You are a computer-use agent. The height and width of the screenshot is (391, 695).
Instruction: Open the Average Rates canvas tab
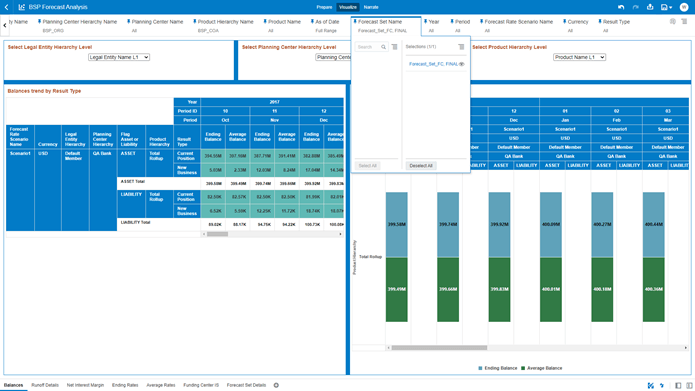pos(161,385)
